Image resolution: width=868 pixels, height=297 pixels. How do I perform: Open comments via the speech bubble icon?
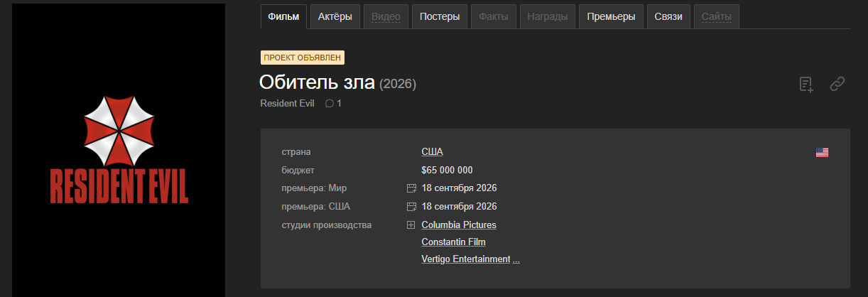[329, 104]
